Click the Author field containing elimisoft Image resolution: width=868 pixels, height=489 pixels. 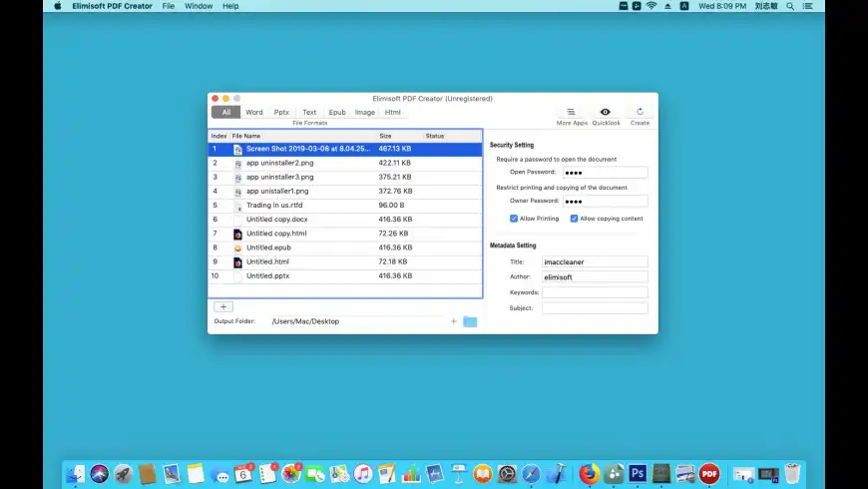595,276
